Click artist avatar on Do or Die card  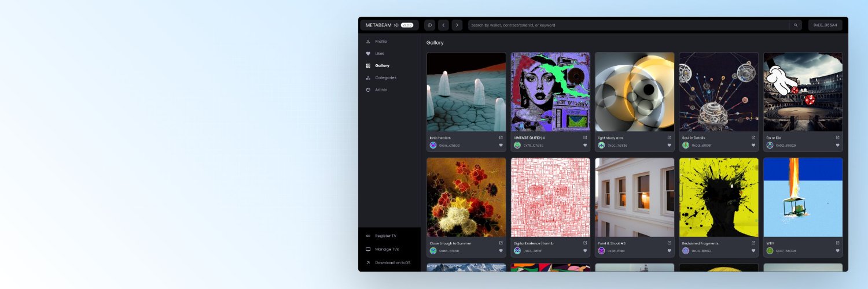pyautogui.click(x=770, y=145)
